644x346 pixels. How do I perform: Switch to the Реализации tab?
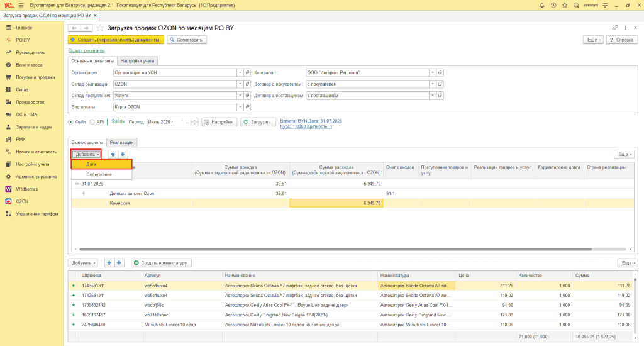tap(121, 143)
